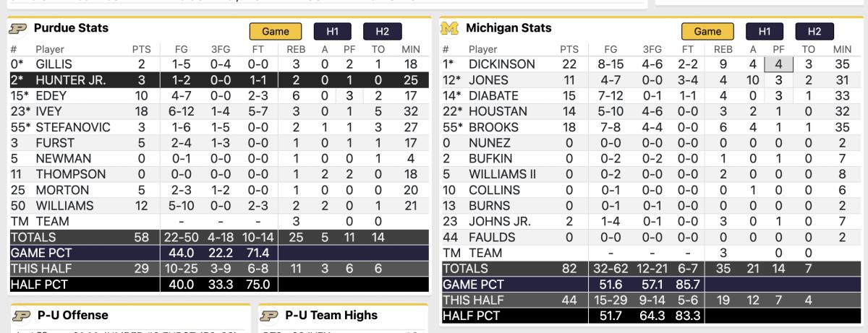Switch Michigan stats to H2
Screen dimensions: 868x333
(x=814, y=32)
